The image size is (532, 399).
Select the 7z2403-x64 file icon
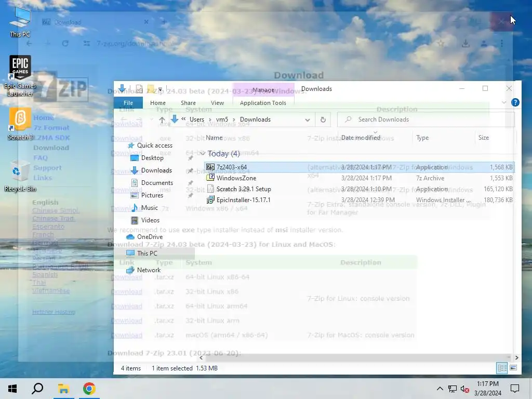pyautogui.click(x=210, y=167)
